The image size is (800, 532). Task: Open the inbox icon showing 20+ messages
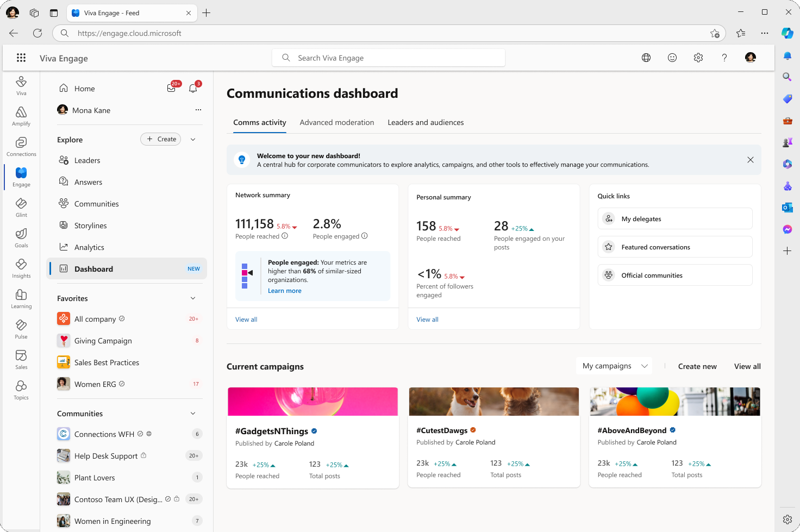tap(171, 88)
